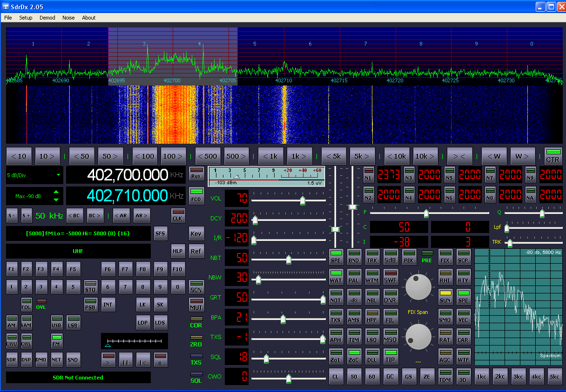Adjust the NBT slider
This screenshot has width=566, height=392.
pos(289,259)
